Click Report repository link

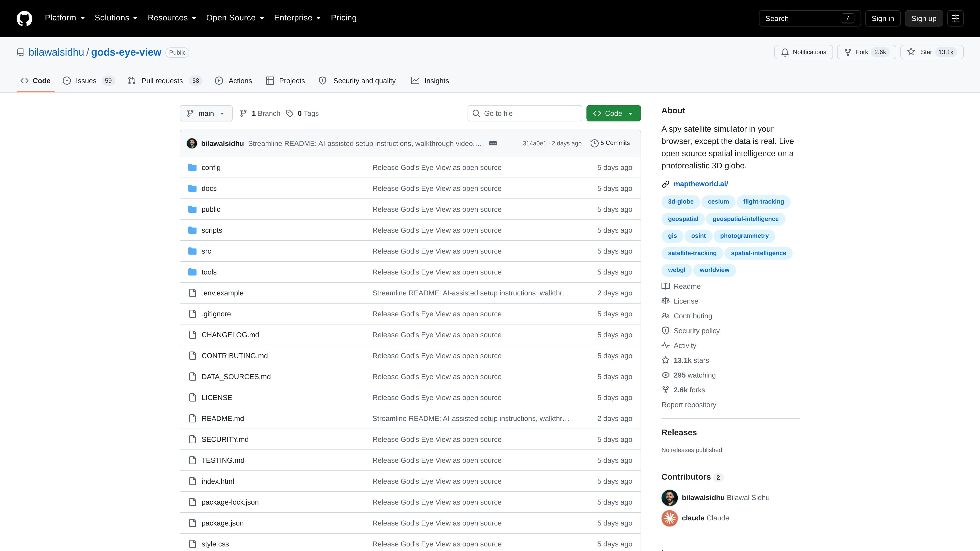(689, 405)
